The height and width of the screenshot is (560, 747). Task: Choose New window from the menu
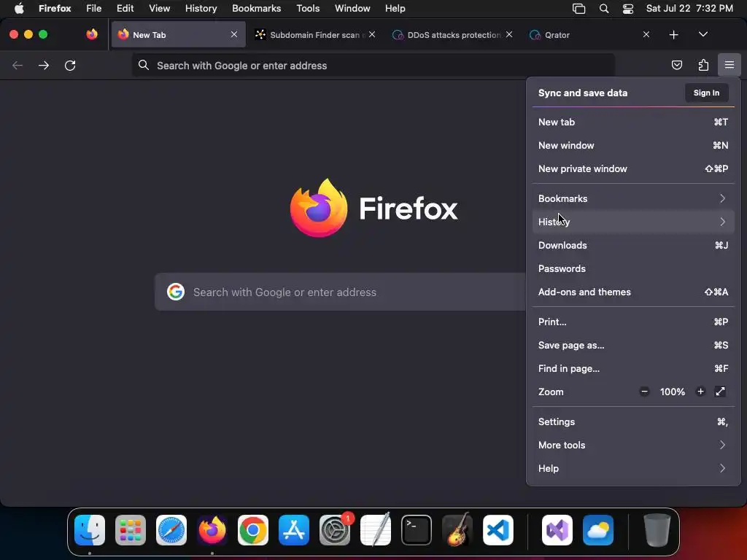[x=633, y=145]
